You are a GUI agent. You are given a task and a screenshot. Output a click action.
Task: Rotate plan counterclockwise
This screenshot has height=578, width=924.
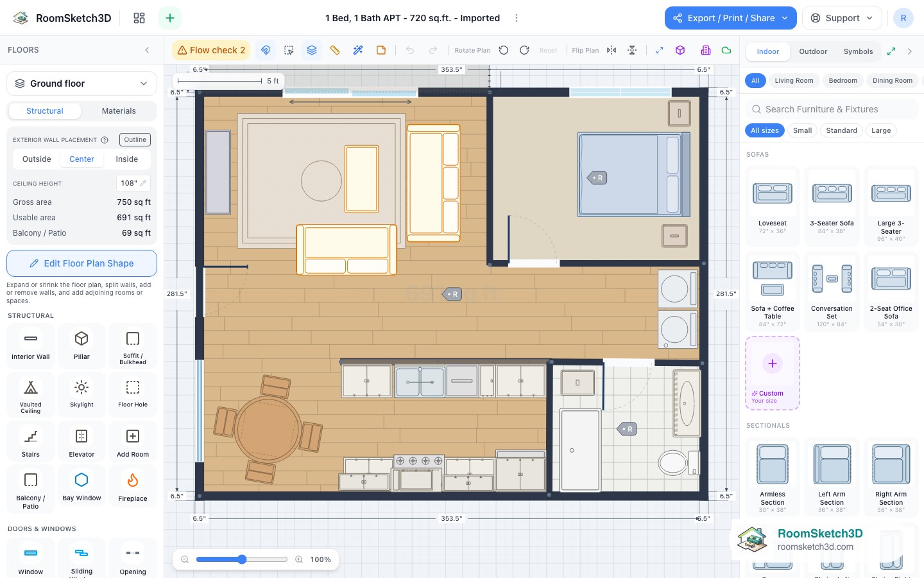[504, 50]
